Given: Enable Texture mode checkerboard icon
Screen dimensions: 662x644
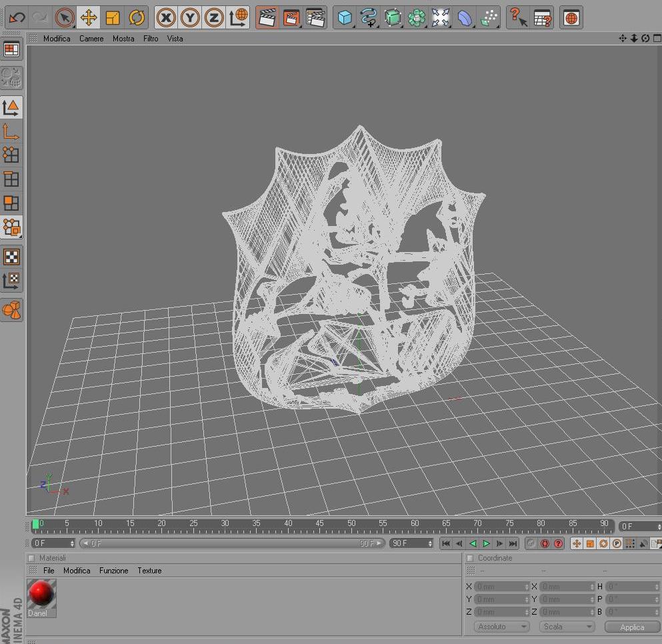Looking at the screenshot, I should 11,257.
